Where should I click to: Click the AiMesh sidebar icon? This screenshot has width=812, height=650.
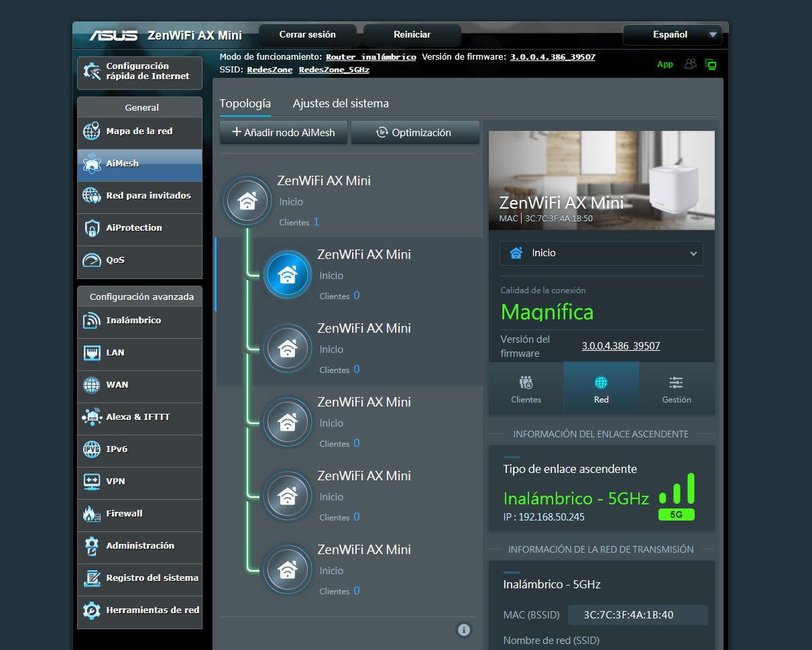coord(91,164)
